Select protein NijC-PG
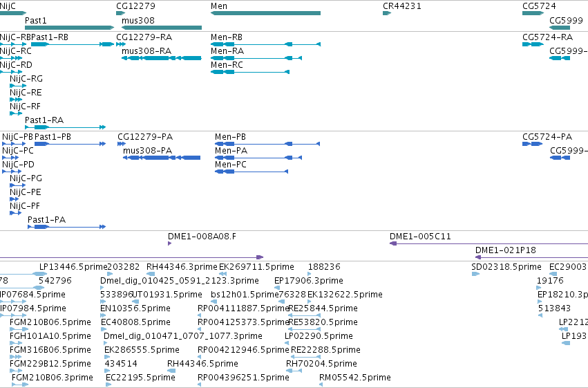The image size is (588, 388). 18,185
